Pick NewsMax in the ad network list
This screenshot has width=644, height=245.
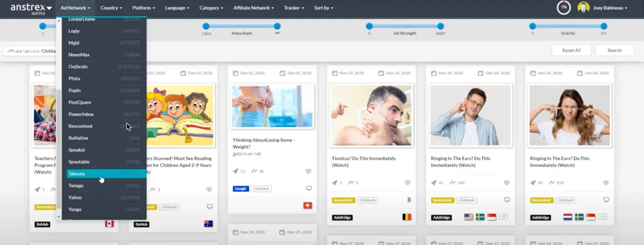coord(104,55)
